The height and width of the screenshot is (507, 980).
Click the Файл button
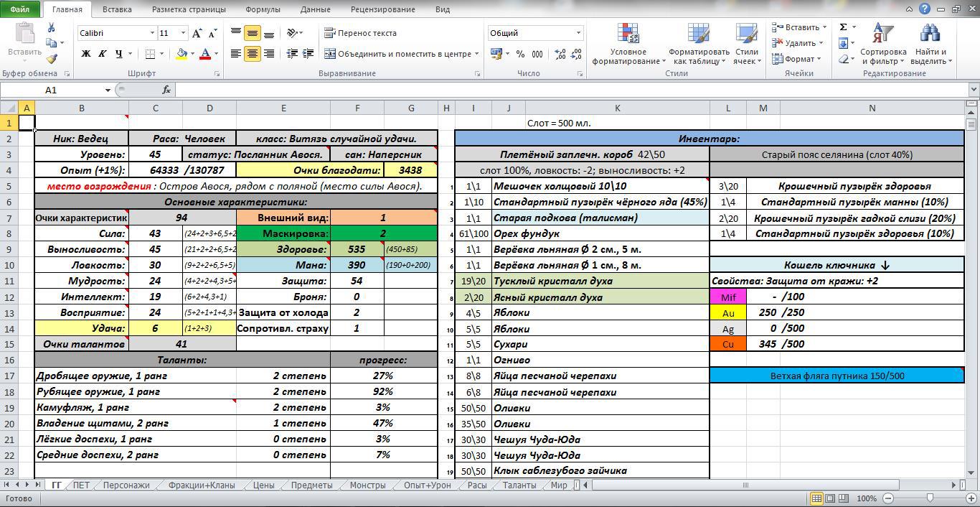[20, 9]
